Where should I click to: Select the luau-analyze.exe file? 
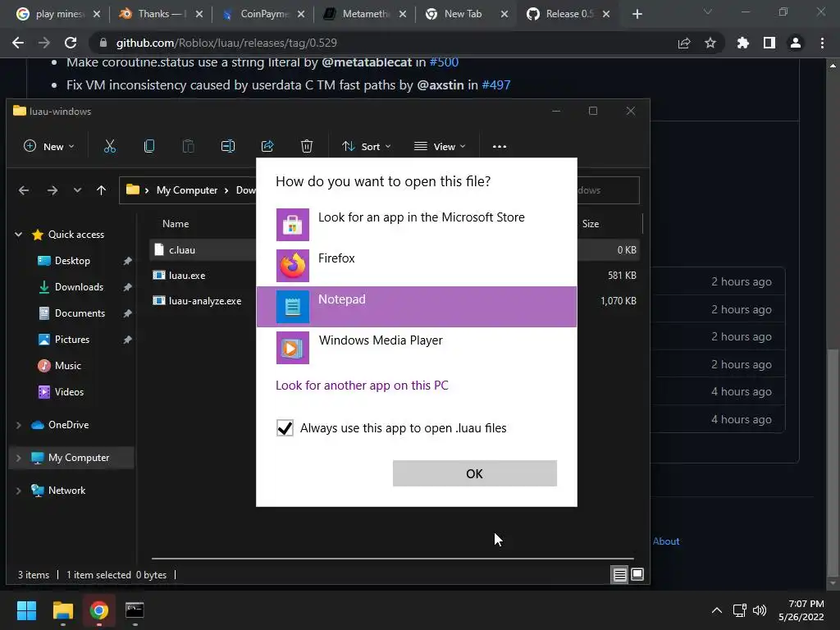[204, 301]
